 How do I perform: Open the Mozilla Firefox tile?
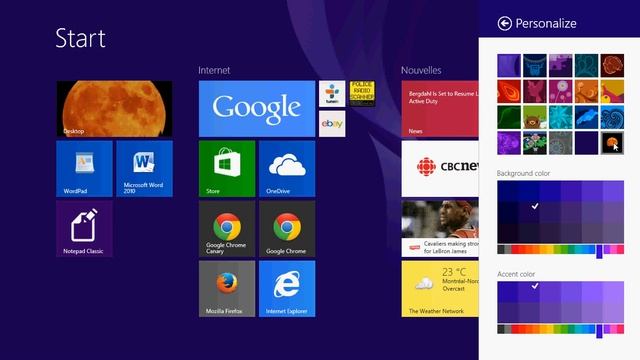(x=227, y=289)
